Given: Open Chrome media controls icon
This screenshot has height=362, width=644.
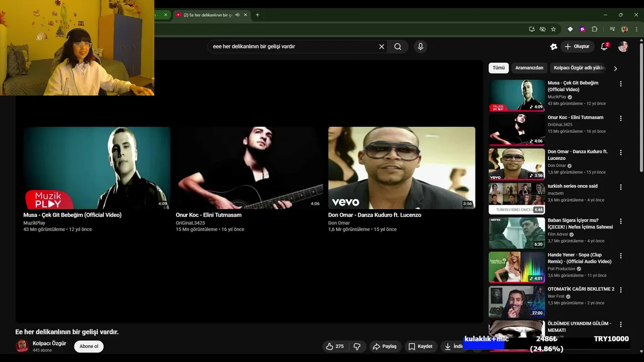Looking at the screenshot, I should 612,29.
